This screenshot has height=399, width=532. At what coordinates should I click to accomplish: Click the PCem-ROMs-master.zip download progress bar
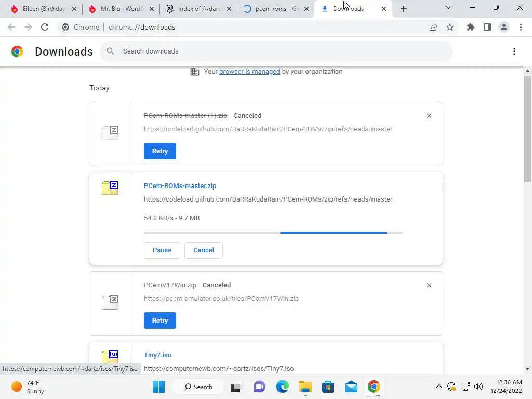(273, 233)
